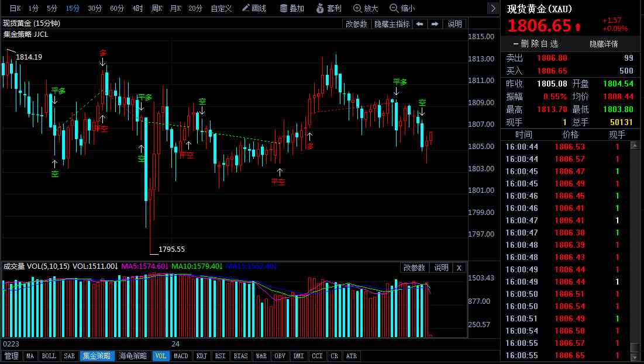Expand the hidden toolbar with the right chevron
Screen dimensions: 644x364
[x=494, y=8]
